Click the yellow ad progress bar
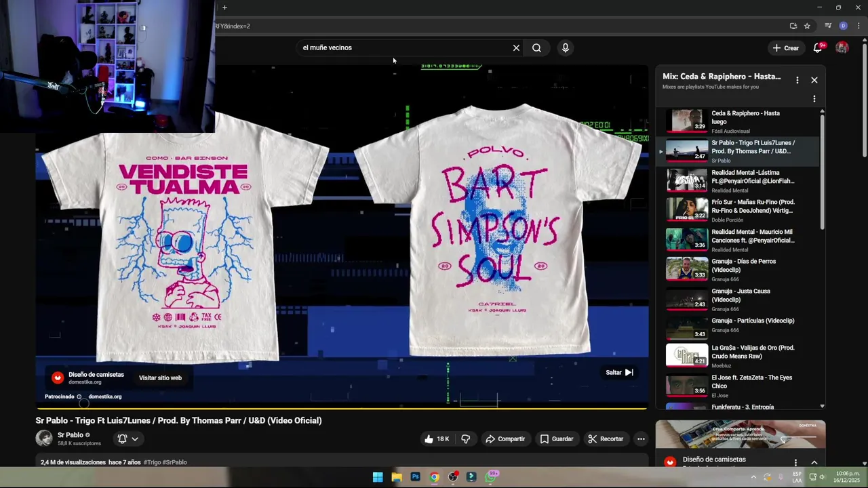 click(x=342, y=408)
